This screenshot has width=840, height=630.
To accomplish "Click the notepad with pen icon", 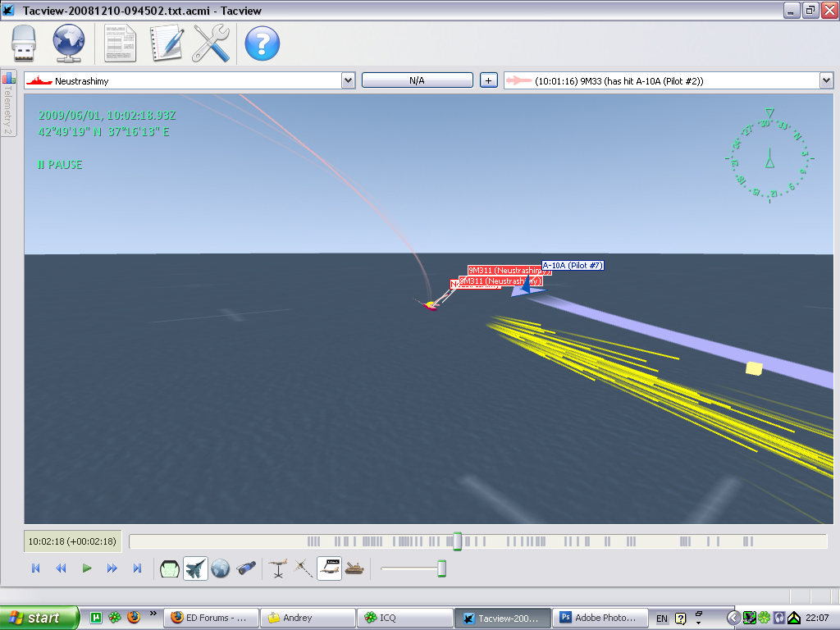I will (167, 43).
